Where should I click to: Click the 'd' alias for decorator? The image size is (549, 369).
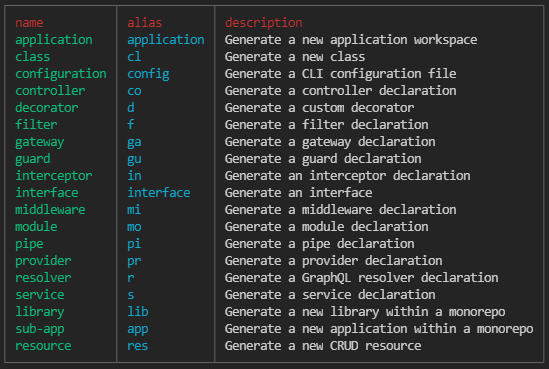(131, 108)
